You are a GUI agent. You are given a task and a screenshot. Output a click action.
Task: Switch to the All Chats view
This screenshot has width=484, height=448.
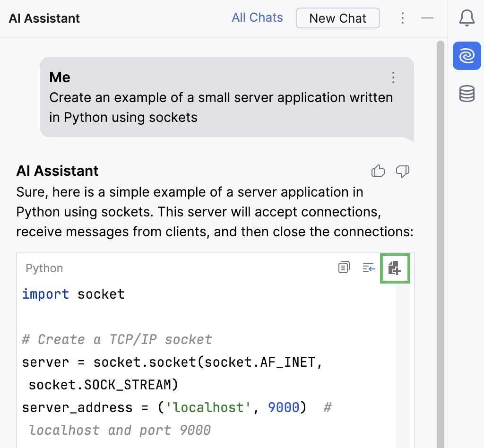[x=257, y=17]
